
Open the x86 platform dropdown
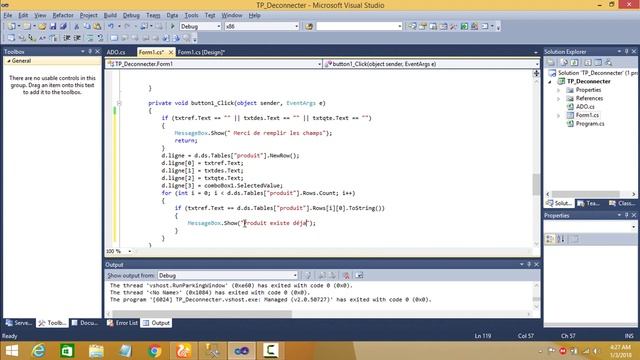pos(296,27)
